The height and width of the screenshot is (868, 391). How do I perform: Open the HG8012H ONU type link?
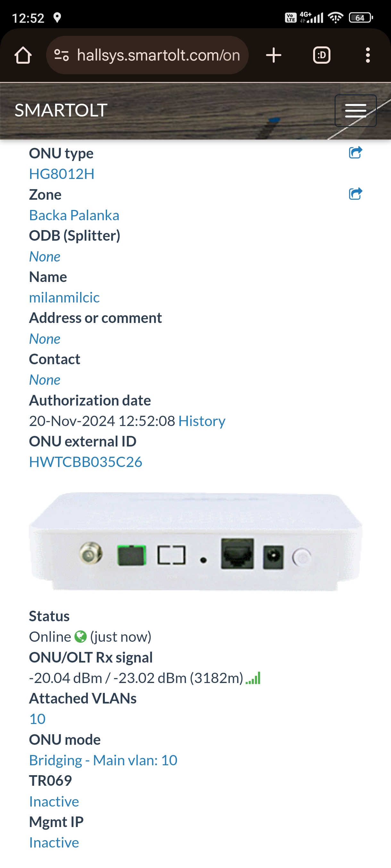click(62, 174)
